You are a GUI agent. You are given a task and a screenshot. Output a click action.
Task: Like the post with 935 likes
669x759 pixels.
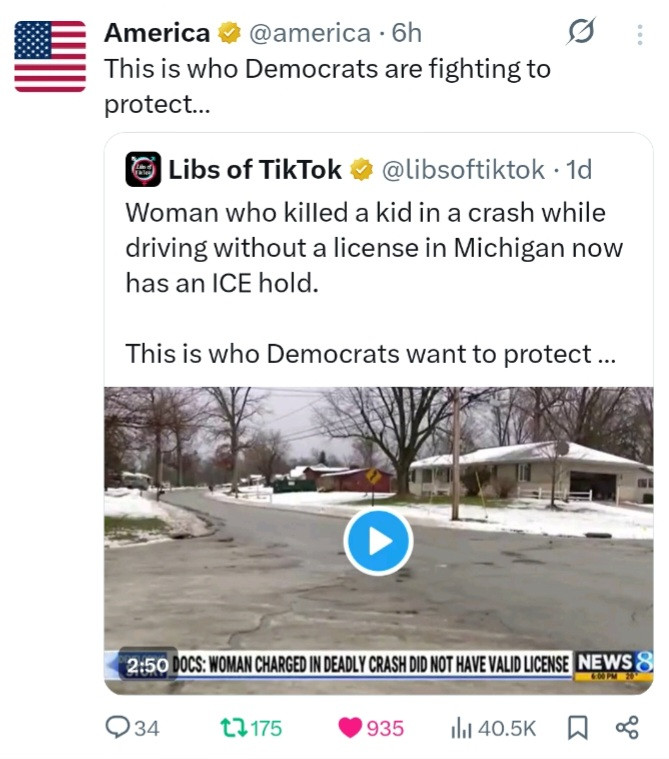(x=371, y=728)
